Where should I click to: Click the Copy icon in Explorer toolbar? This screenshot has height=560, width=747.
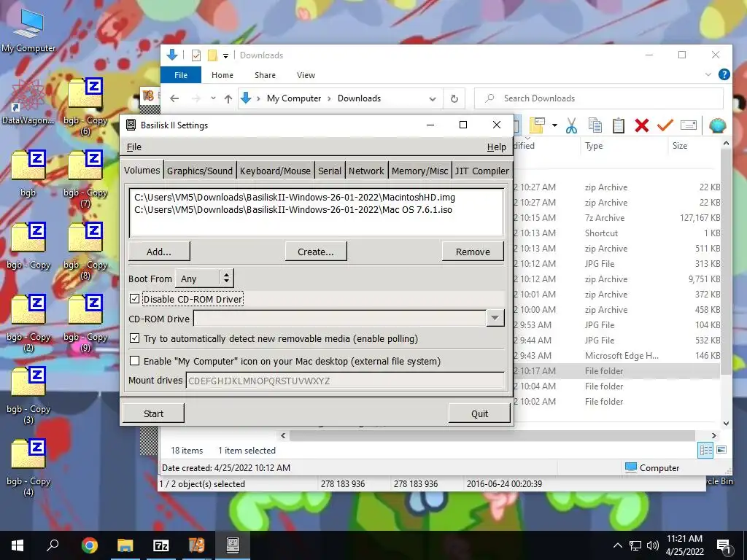[595, 125]
